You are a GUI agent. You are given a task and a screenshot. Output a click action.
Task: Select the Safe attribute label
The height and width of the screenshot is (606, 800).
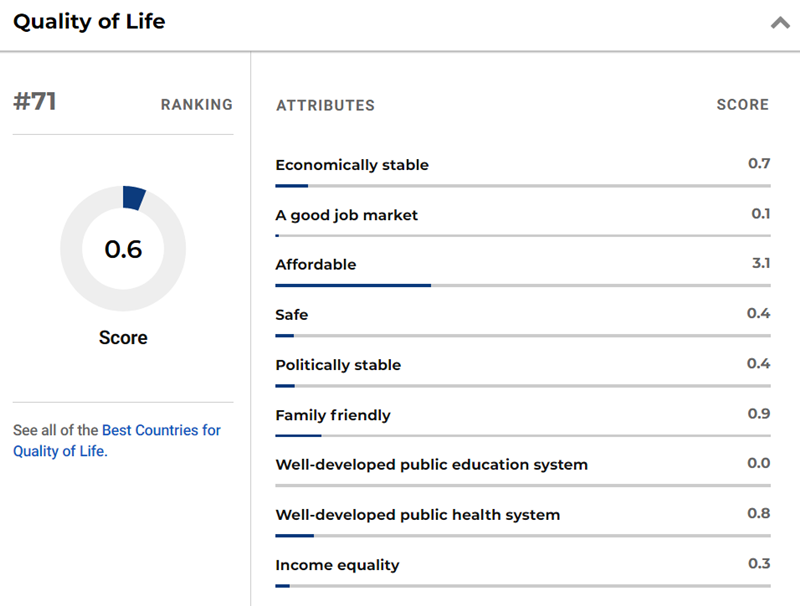(292, 315)
